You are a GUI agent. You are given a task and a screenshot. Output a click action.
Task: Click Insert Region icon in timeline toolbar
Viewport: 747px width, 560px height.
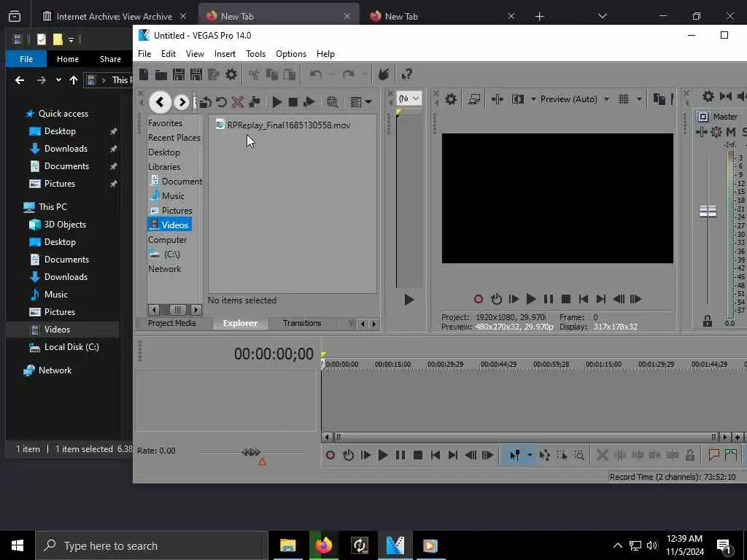pyautogui.click(x=731, y=455)
